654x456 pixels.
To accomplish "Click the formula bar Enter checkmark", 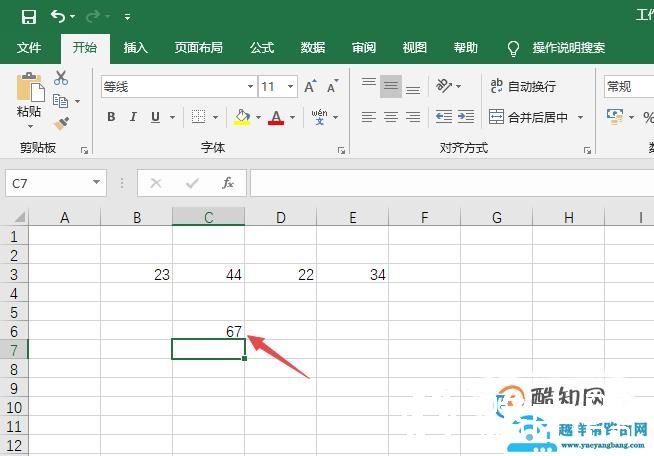I will [192, 183].
